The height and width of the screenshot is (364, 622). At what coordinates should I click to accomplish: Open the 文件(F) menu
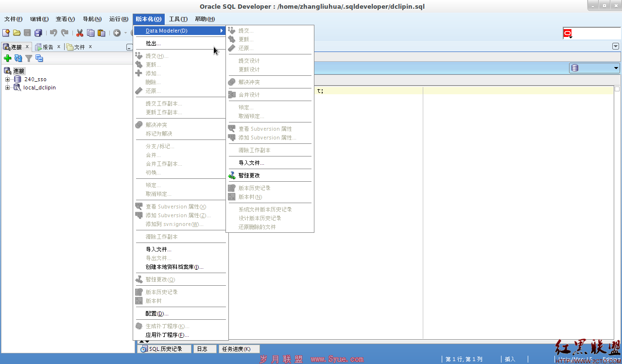point(14,19)
